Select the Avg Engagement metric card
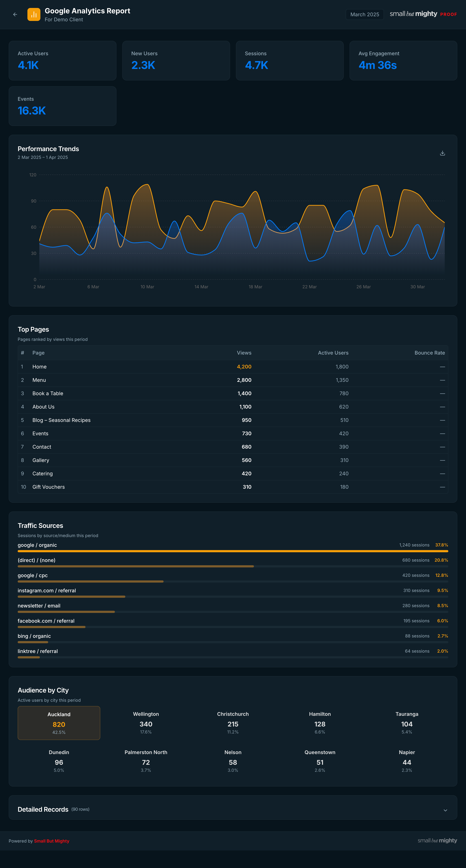466x868 pixels. (x=403, y=61)
